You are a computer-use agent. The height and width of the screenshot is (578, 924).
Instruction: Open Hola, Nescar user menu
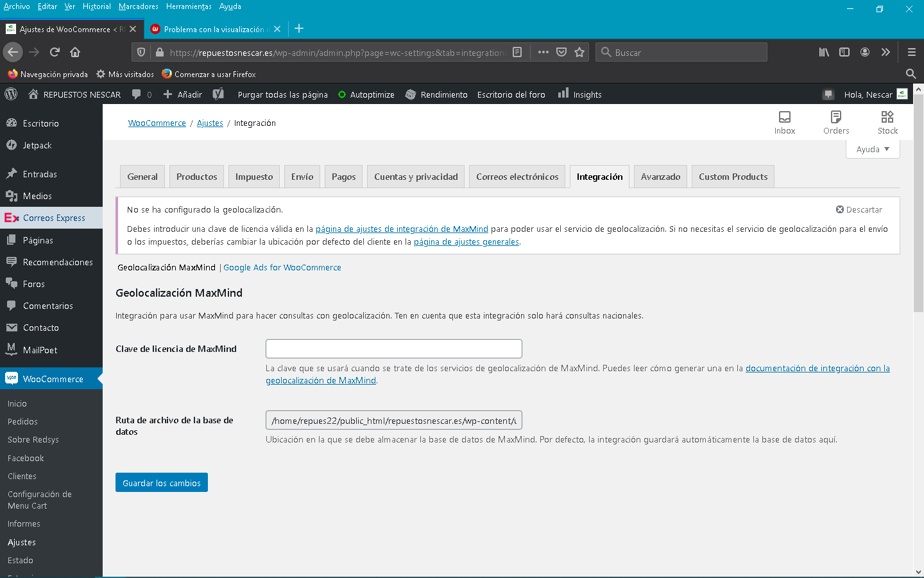[875, 94]
